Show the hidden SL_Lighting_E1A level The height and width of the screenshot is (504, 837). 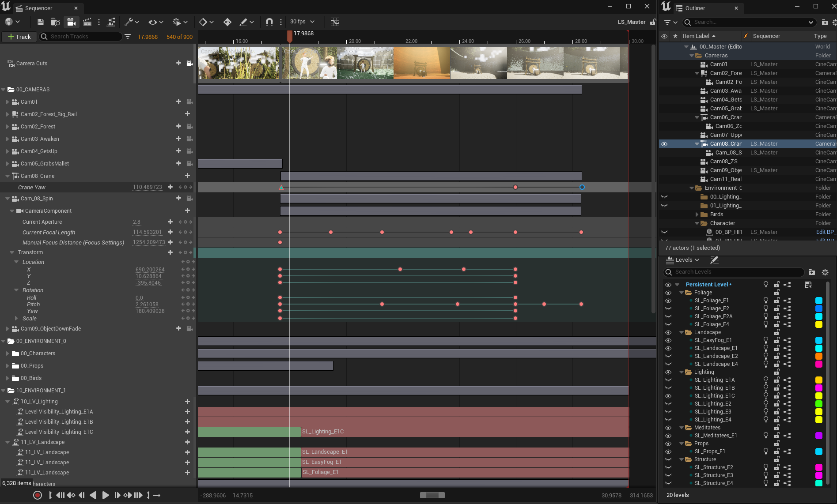(668, 380)
